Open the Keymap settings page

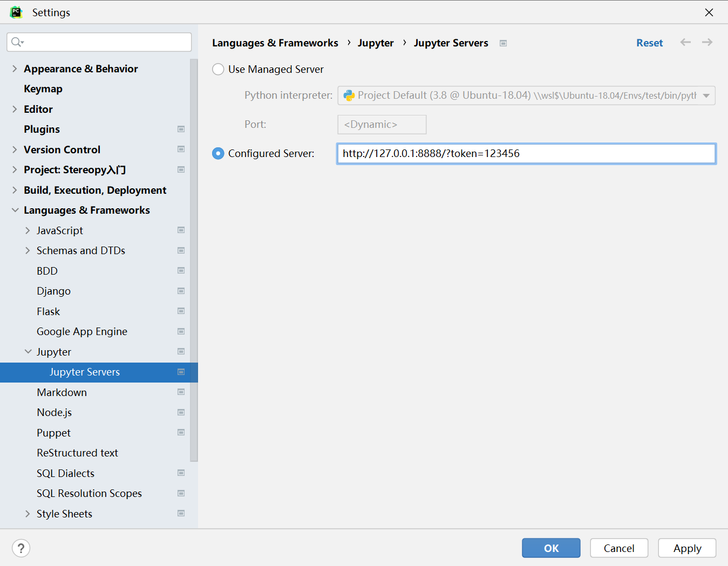point(43,88)
